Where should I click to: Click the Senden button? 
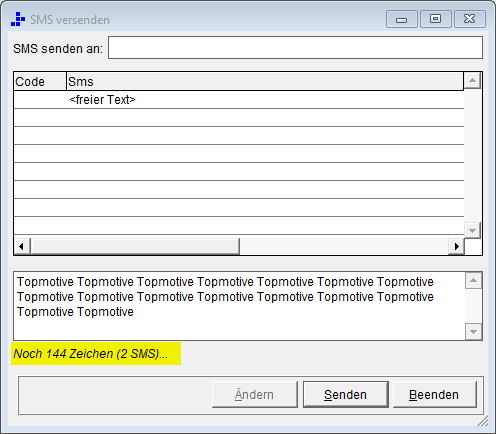click(346, 395)
